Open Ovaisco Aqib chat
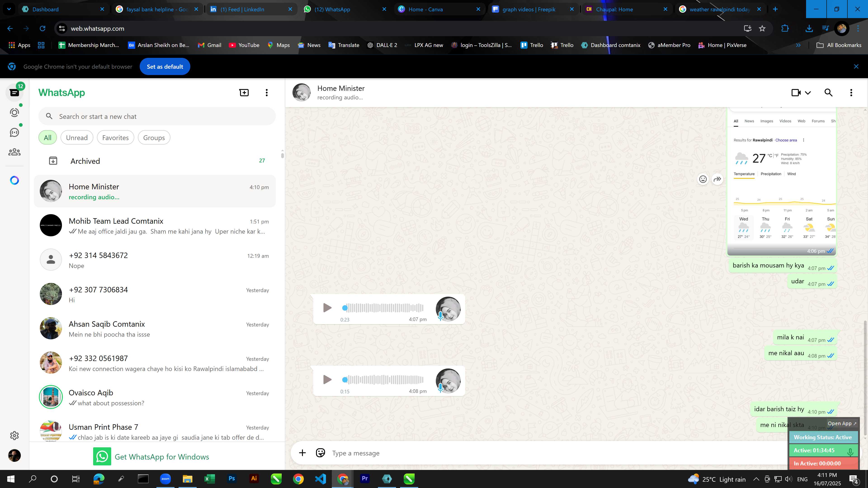Image resolution: width=868 pixels, height=488 pixels. click(x=155, y=397)
